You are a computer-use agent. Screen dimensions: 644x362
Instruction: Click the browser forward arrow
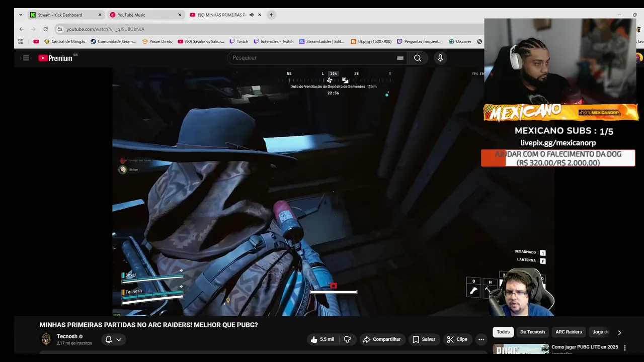(x=34, y=29)
